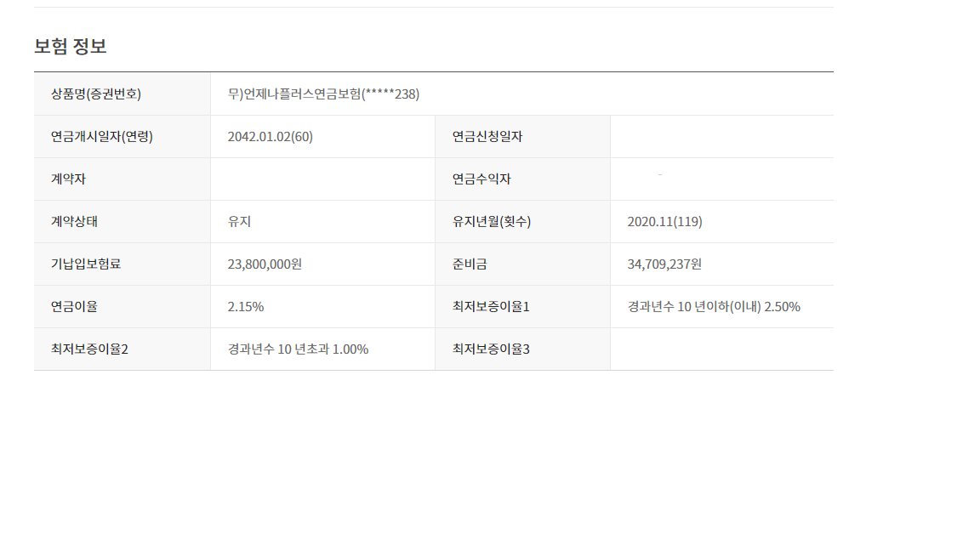Click '경과년수 10 년초과 1.00%' value
This screenshot has width=980, height=551.
298,349
